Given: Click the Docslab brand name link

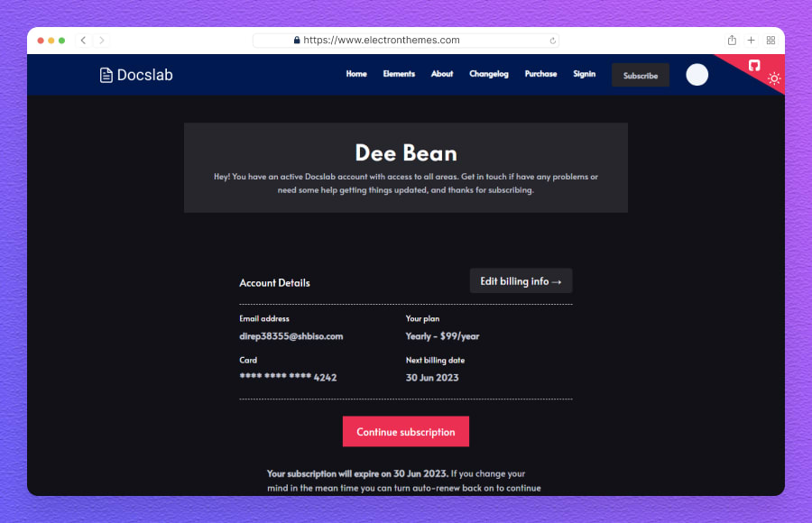Looking at the screenshot, I should (x=145, y=75).
